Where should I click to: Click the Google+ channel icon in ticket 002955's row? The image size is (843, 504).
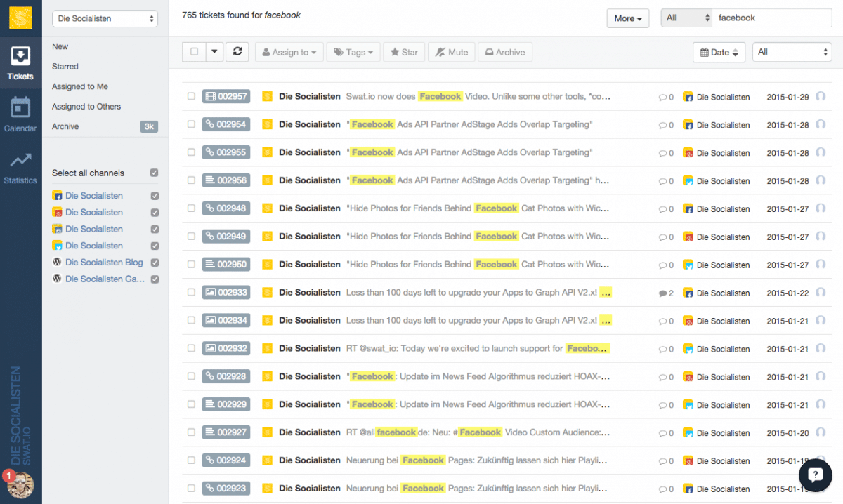point(689,153)
